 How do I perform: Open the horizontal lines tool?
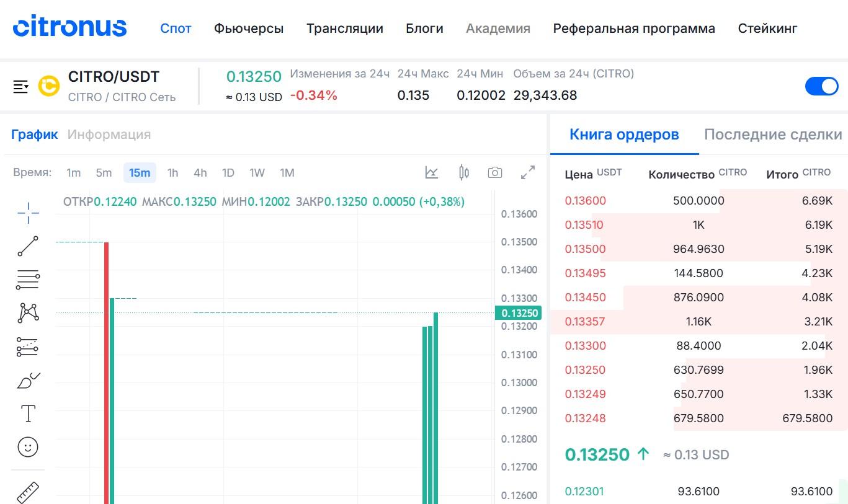pyautogui.click(x=27, y=279)
